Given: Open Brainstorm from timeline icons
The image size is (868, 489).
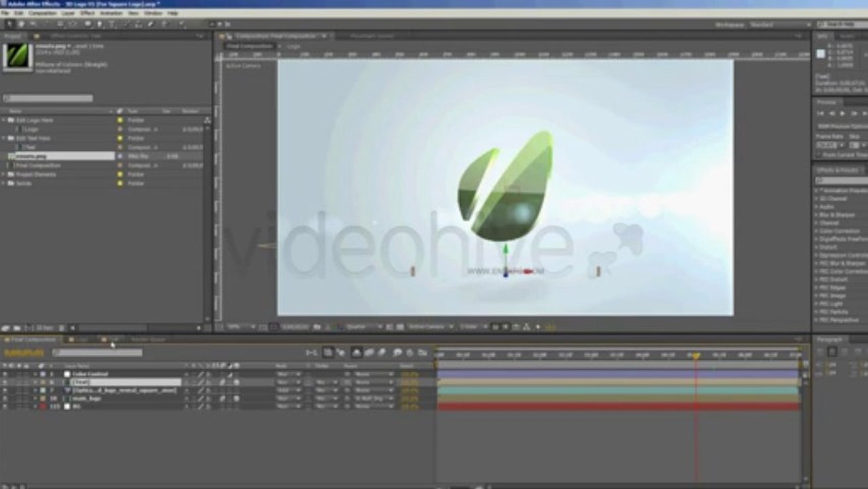Looking at the screenshot, I should [x=398, y=352].
